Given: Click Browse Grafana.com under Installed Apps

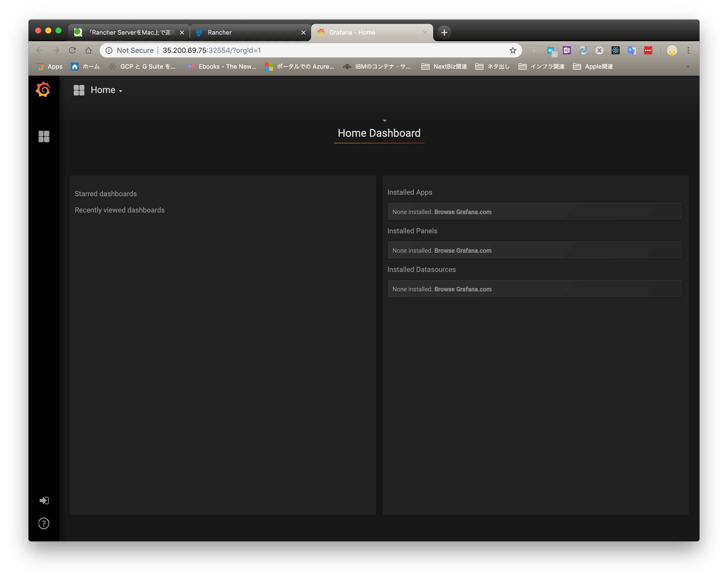Looking at the screenshot, I should (463, 212).
